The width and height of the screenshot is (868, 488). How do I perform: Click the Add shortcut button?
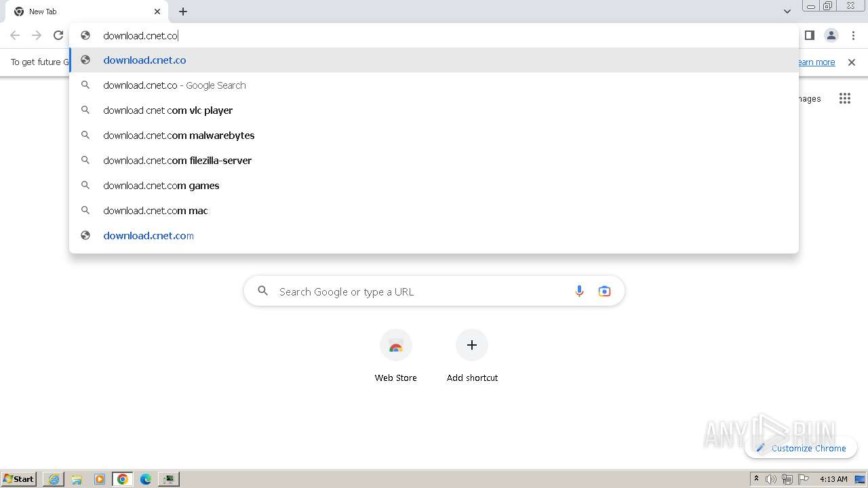[472, 356]
